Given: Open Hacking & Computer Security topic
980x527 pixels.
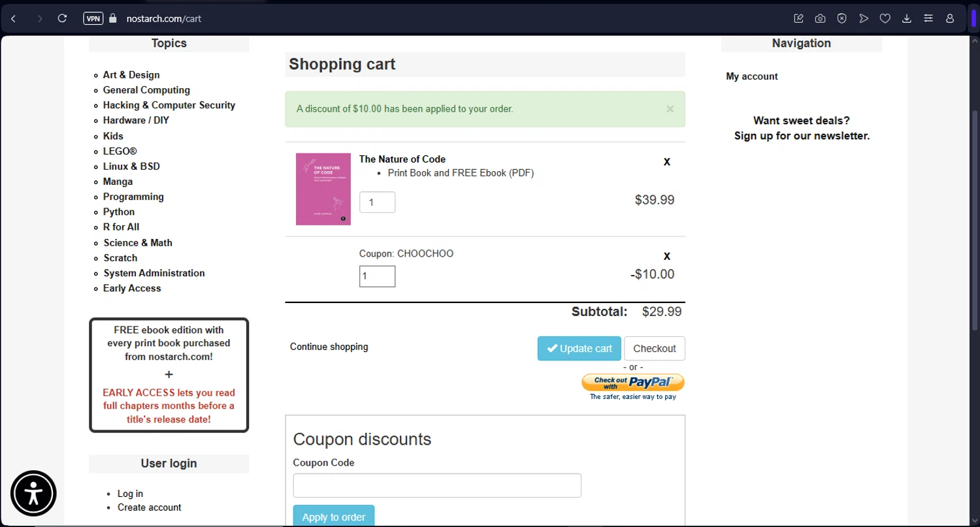Looking at the screenshot, I should (x=169, y=105).
